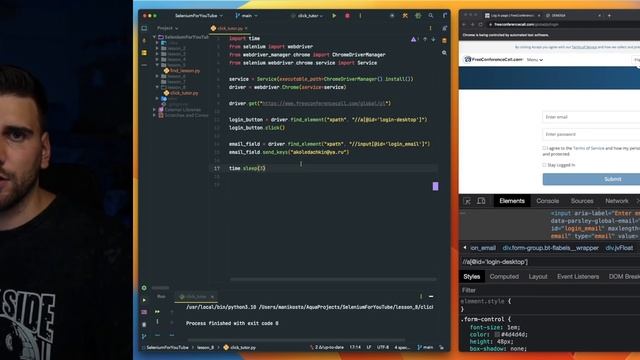Toggle the color swatch checkbox beside #4d4d4d
Image resolution: width=640 pixels, height=360 pixels.
pyautogui.click(x=497, y=334)
